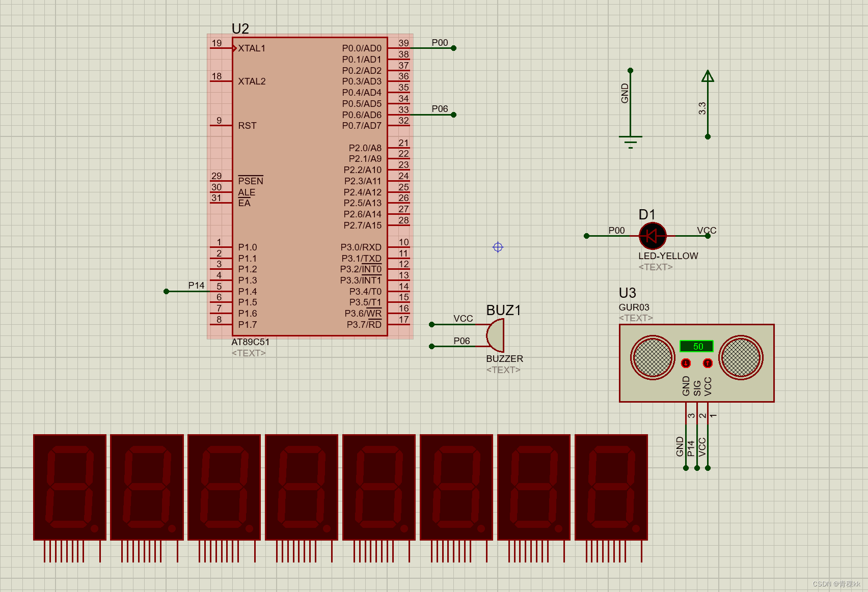The width and height of the screenshot is (868, 592).
Task: Click the XTAL2 pin label
Action: pos(252,81)
